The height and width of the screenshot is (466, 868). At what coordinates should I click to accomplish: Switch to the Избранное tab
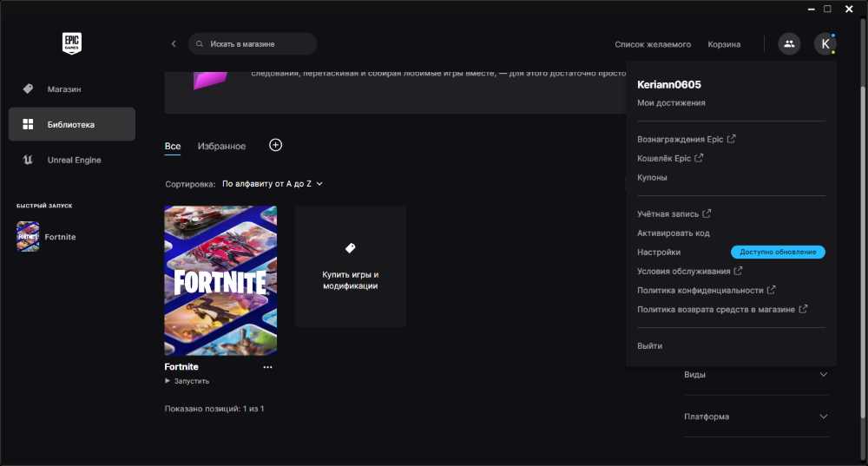[221, 146]
